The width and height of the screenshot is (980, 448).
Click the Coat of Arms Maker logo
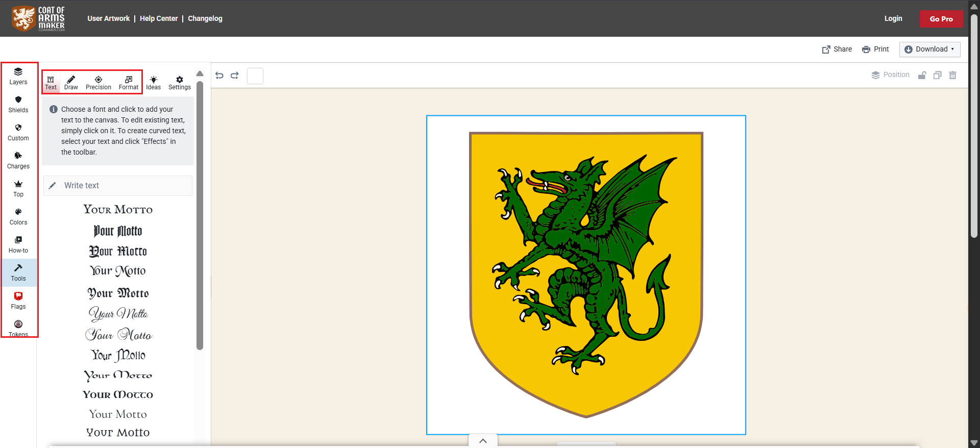tap(39, 18)
